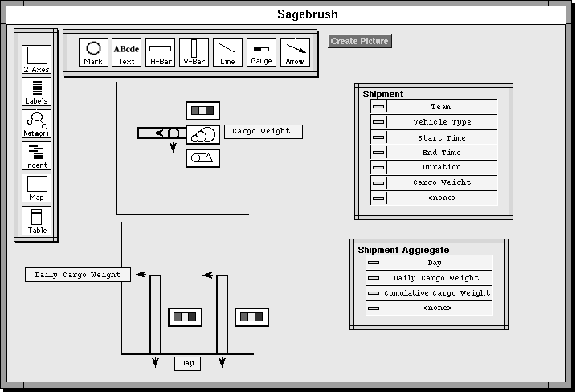Select the 2 Axes layout icon

pos(36,59)
